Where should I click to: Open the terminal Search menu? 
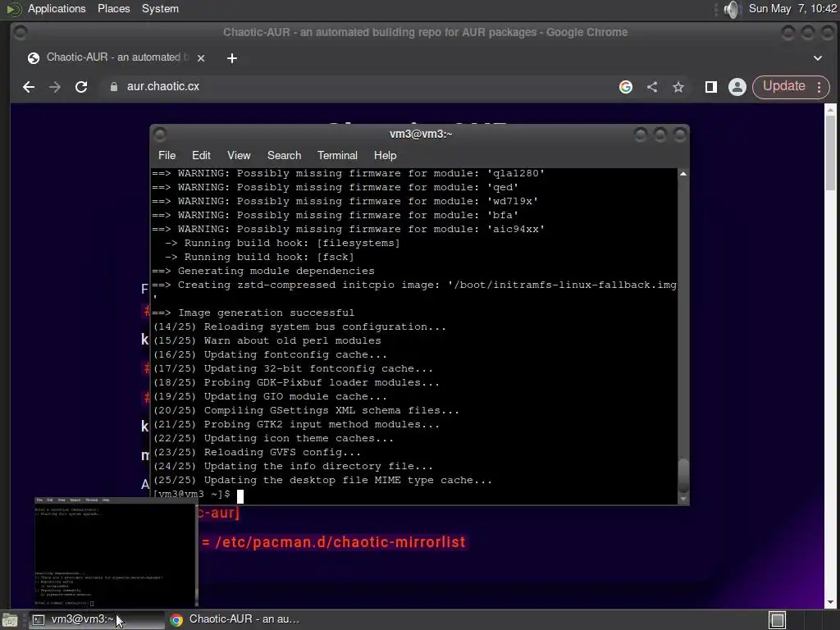pos(284,155)
